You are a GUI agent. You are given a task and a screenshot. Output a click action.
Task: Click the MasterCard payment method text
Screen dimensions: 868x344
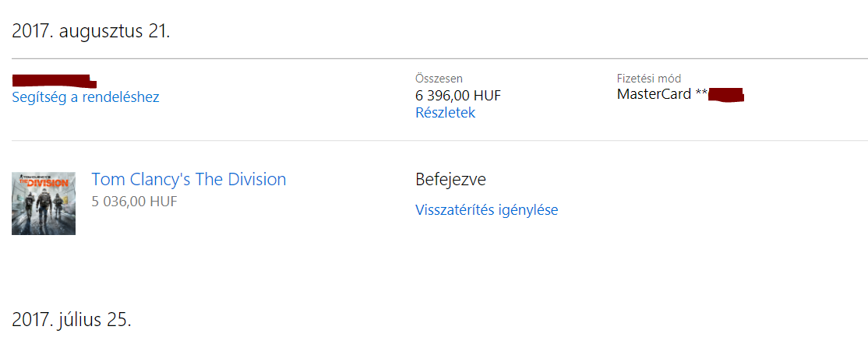click(x=654, y=95)
